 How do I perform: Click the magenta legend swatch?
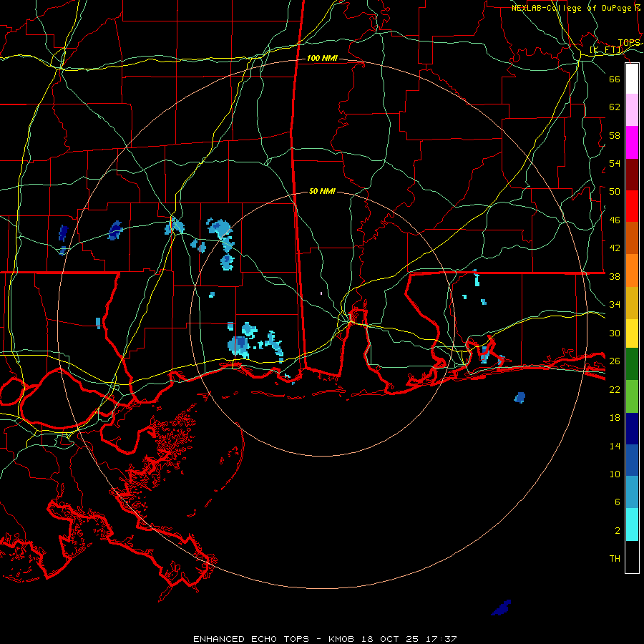point(632,142)
